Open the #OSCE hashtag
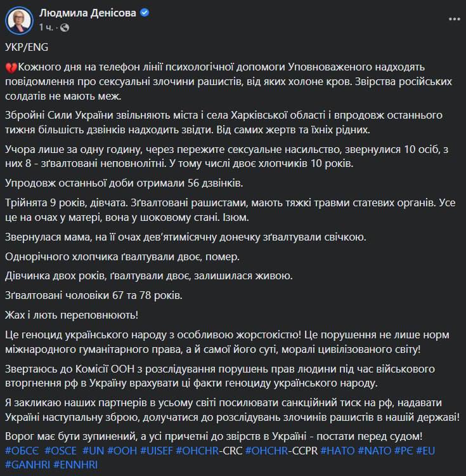 point(61,450)
